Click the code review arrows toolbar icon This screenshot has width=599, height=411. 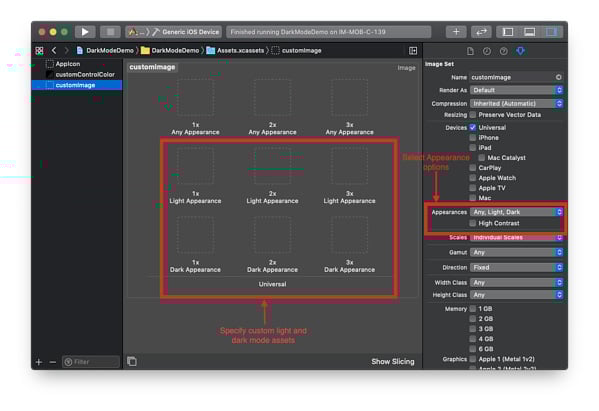pos(481,32)
